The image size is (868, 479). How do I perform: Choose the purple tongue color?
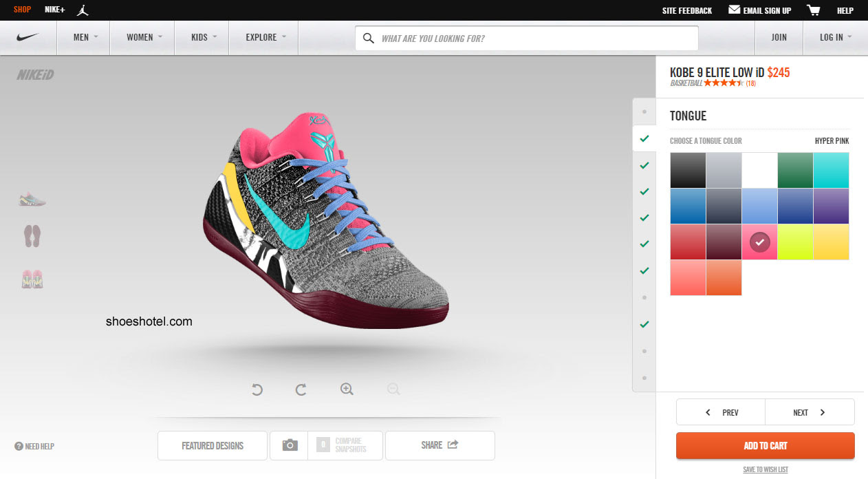point(831,206)
